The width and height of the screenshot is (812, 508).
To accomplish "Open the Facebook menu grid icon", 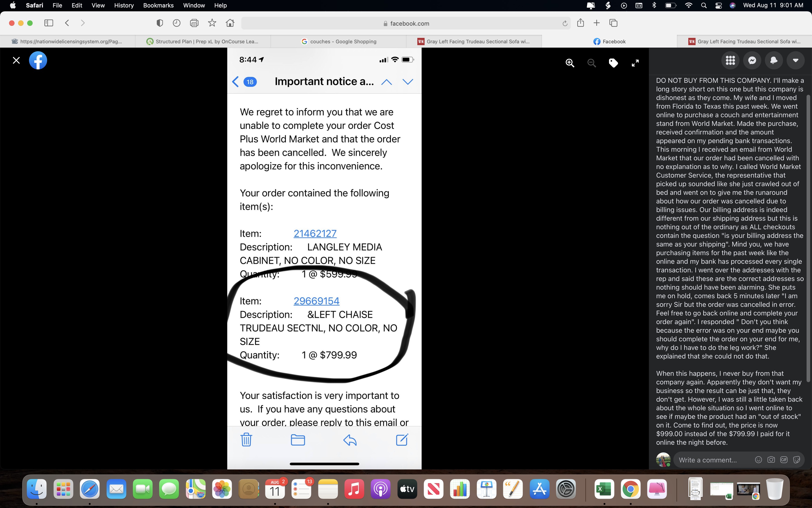I will point(730,61).
